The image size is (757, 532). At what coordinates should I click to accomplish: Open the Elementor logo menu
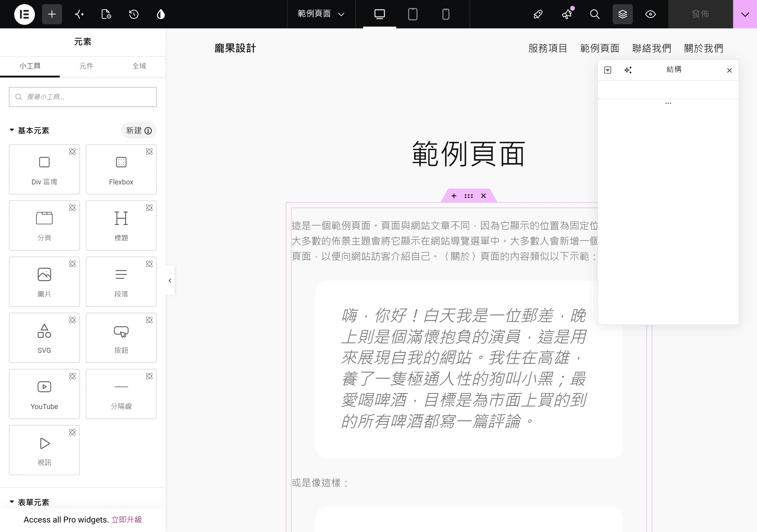25,14
